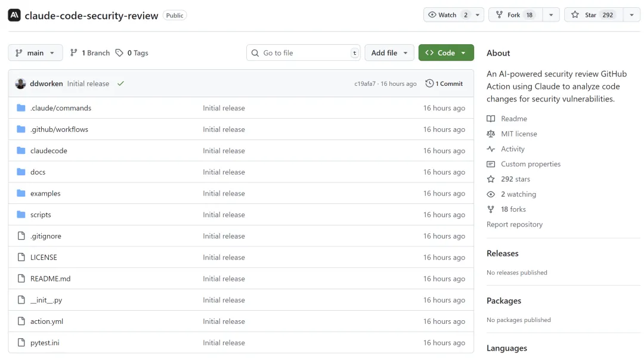
Task: Open the Releases section heading
Action: coord(502,253)
